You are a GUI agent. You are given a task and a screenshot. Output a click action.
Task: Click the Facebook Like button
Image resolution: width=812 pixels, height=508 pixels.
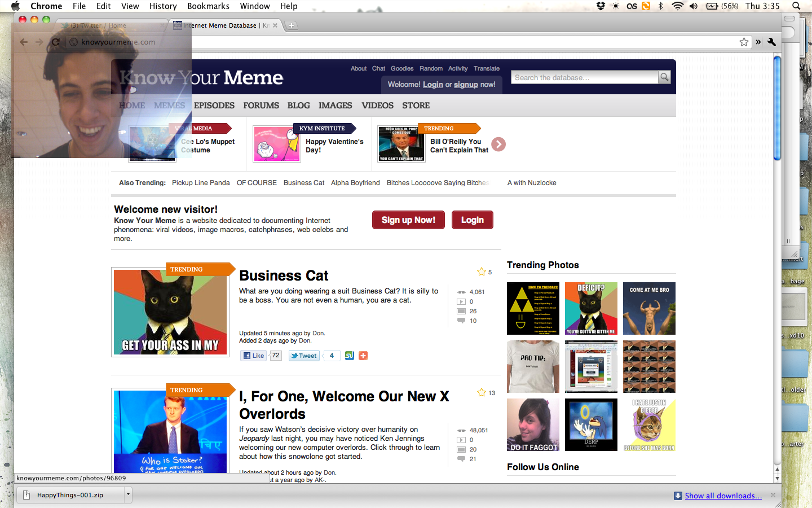253,356
